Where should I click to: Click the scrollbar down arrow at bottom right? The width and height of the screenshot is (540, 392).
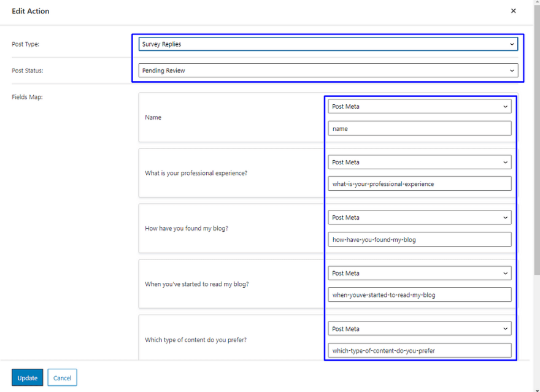click(537, 390)
